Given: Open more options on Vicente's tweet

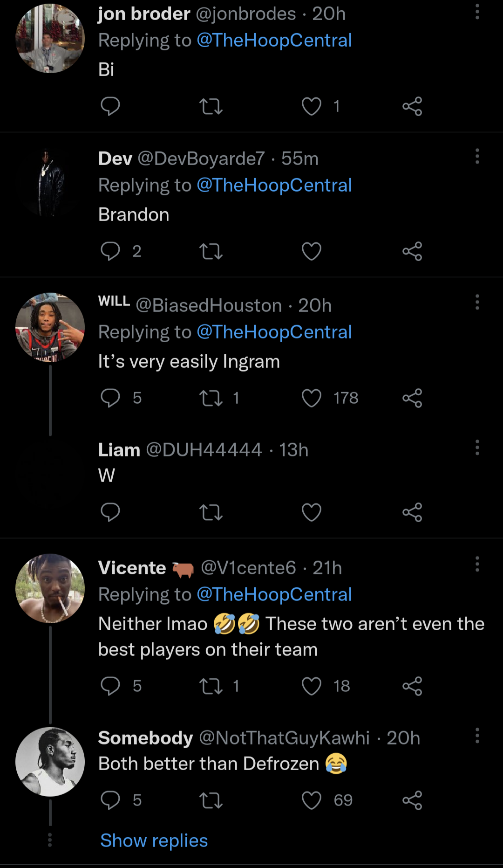Looking at the screenshot, I should pos(477,564).
